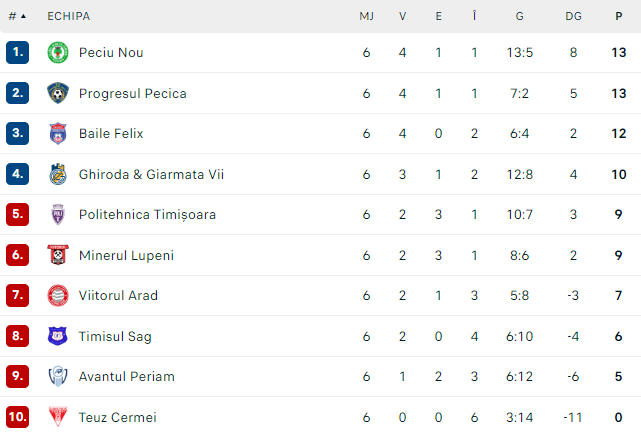This screenshot has height=435, width=641.
Task: Sort standings by the P points header
Action: click(x=619, y=16)
